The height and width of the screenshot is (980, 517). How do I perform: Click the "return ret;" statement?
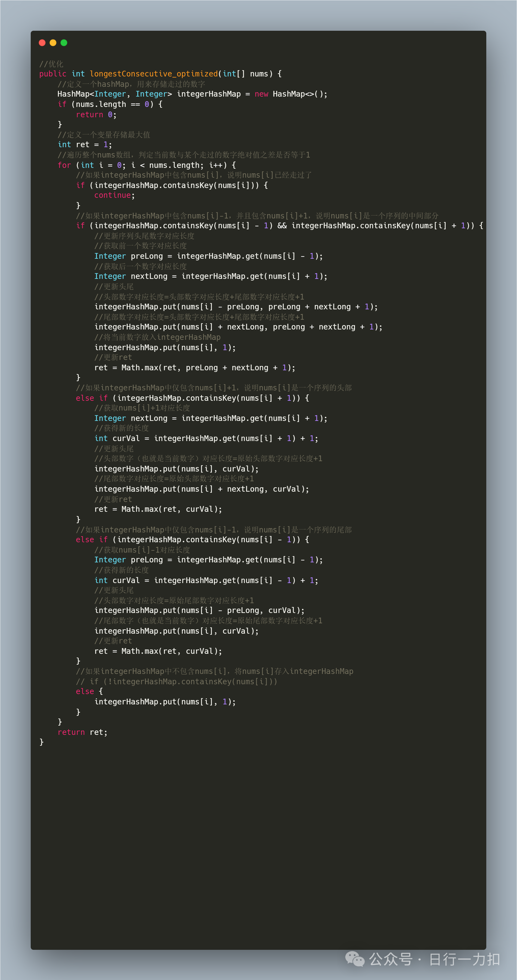click(82, 732)
